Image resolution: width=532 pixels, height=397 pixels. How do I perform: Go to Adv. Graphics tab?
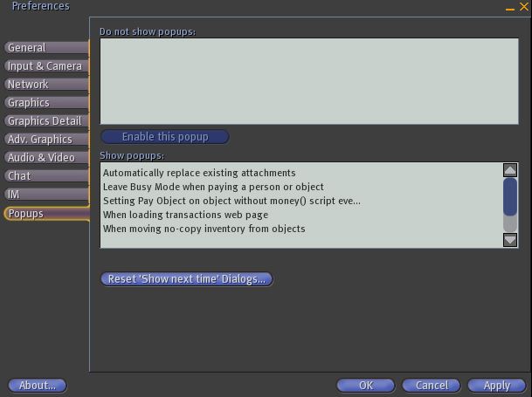pos(45,140)
